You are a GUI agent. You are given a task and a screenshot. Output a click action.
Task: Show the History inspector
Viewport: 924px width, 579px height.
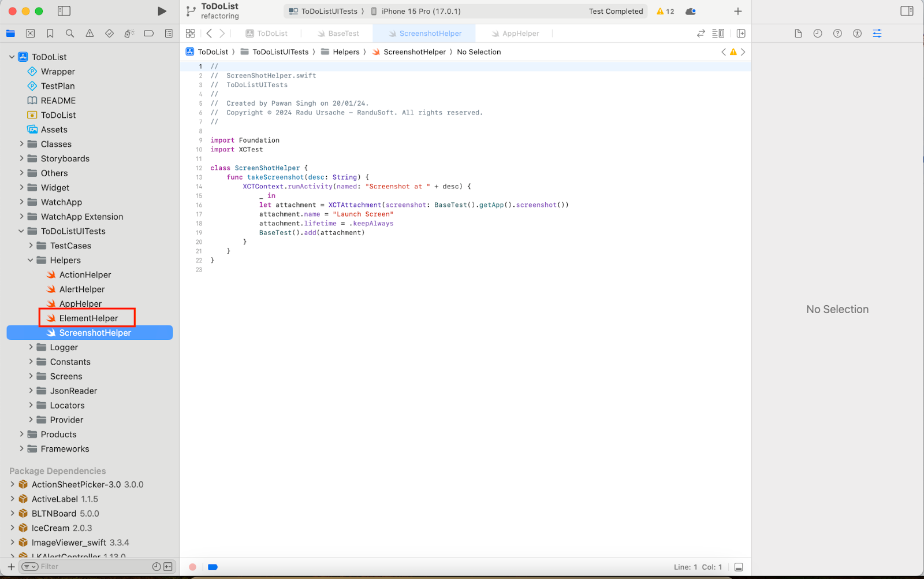pos(818,34)
